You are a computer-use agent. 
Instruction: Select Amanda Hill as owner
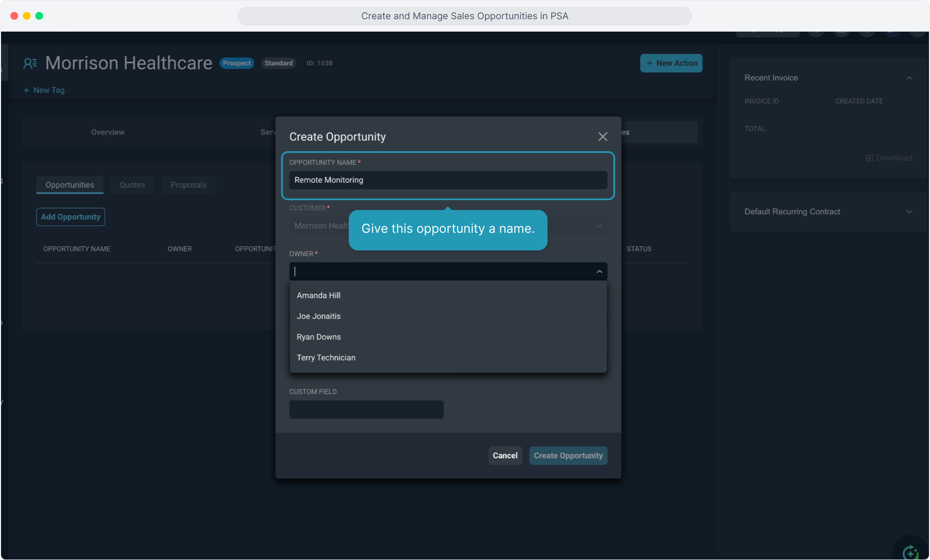(x=319, y=296)
